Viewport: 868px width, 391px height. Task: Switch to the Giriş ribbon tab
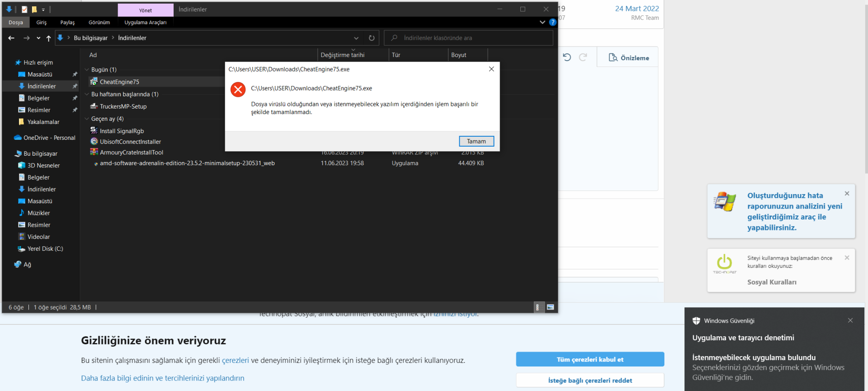[x=42, y=22]
